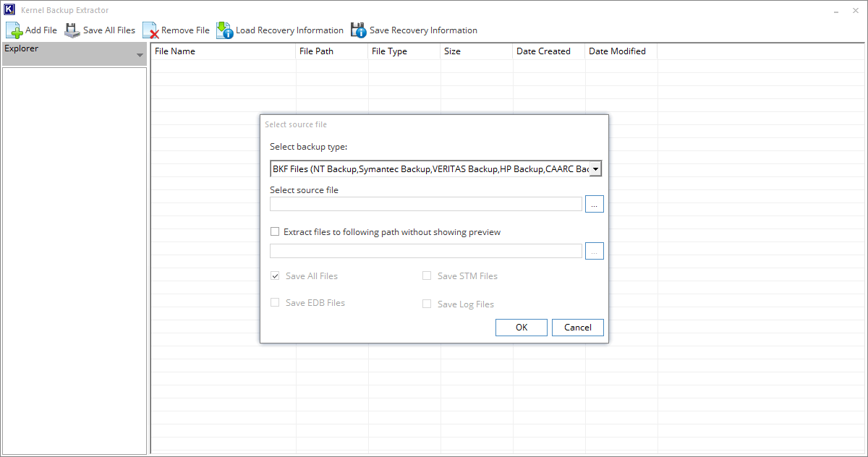Click the extraction path browse ellipsis button
Image resolution: width=868 pixels, height=457 pixels.
coord(594,250)
